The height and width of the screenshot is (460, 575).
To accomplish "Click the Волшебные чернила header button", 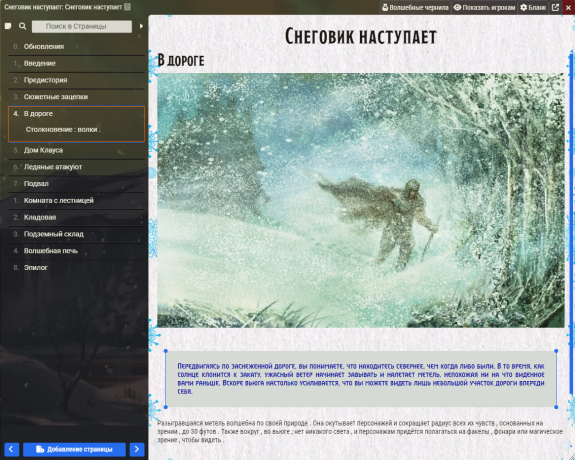I will point(415,7).
